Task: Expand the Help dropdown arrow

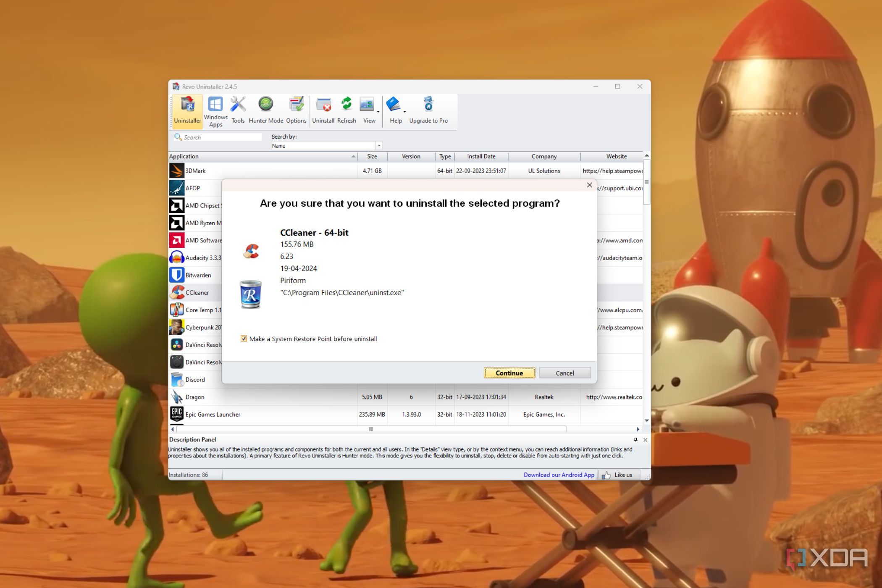Action: [x=405, y=112]
